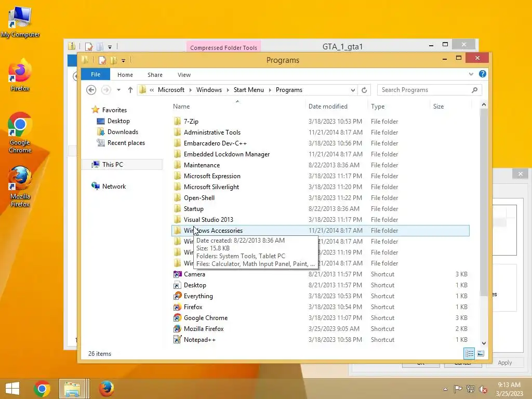The image size is (532, 399).
Task: Select the Everything shortcut icon
Action: tap(177, 296)
